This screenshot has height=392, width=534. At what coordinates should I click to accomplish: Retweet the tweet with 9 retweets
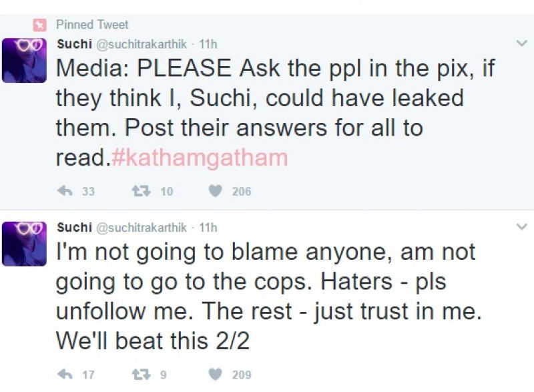142,375
